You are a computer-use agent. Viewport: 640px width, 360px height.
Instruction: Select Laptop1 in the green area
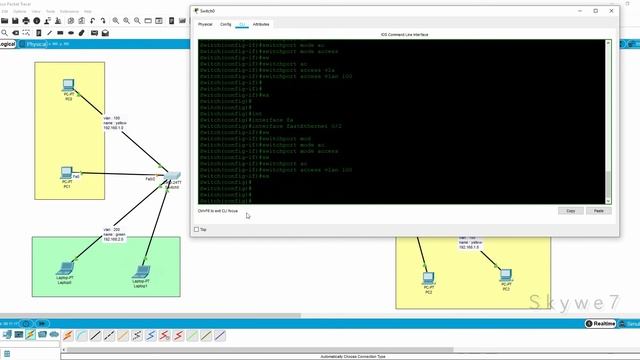[141, 272]
